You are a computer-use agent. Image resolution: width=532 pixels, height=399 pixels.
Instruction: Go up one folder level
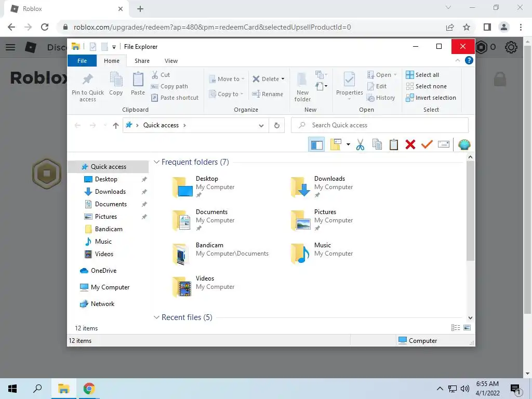click(x=116, y=126)
